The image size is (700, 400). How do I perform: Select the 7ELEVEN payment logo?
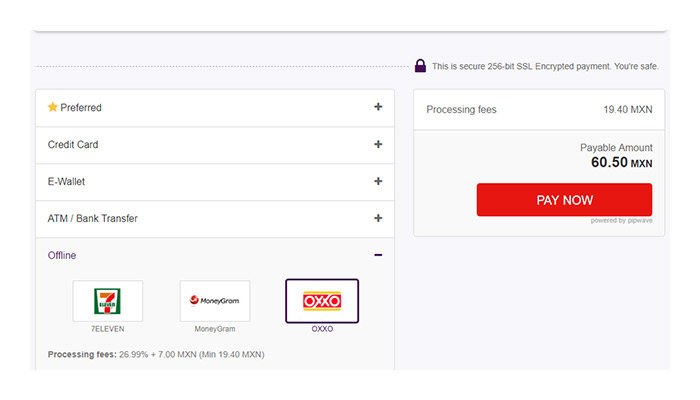tap(108, 301)
